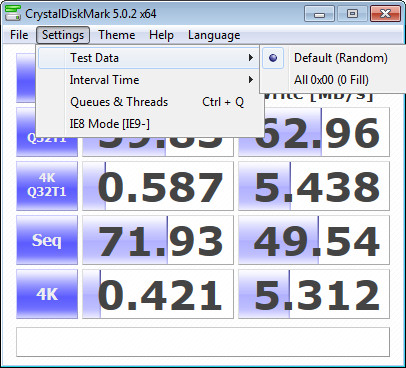Minimize the CrystalDiskMark window

pyautogui.click(x=319, y=14)
